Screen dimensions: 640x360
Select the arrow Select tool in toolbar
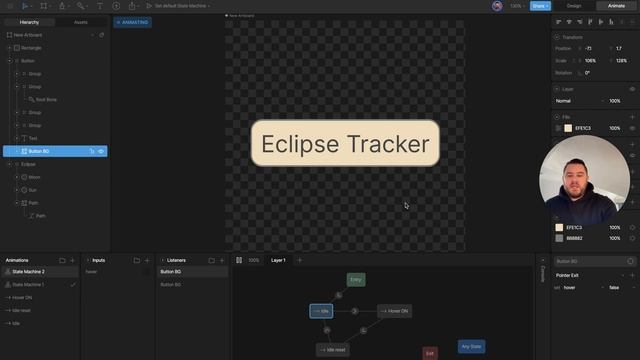coord(25,6)
